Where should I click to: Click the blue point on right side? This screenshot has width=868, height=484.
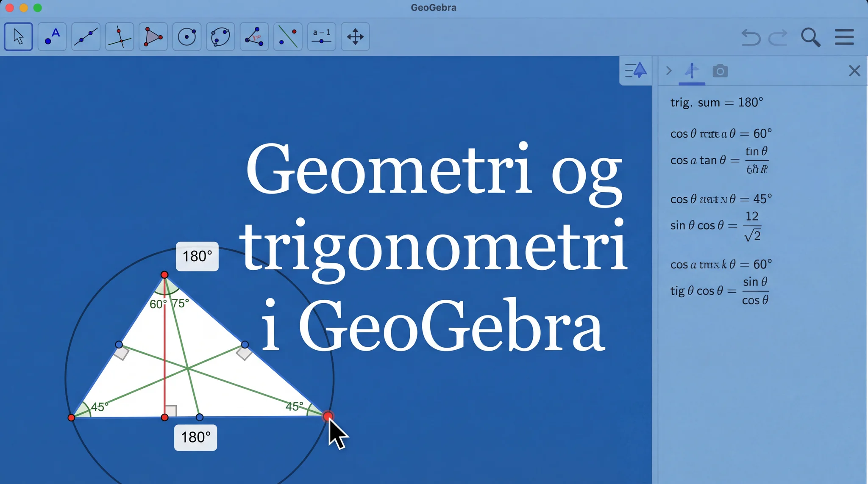pos(245,345)
